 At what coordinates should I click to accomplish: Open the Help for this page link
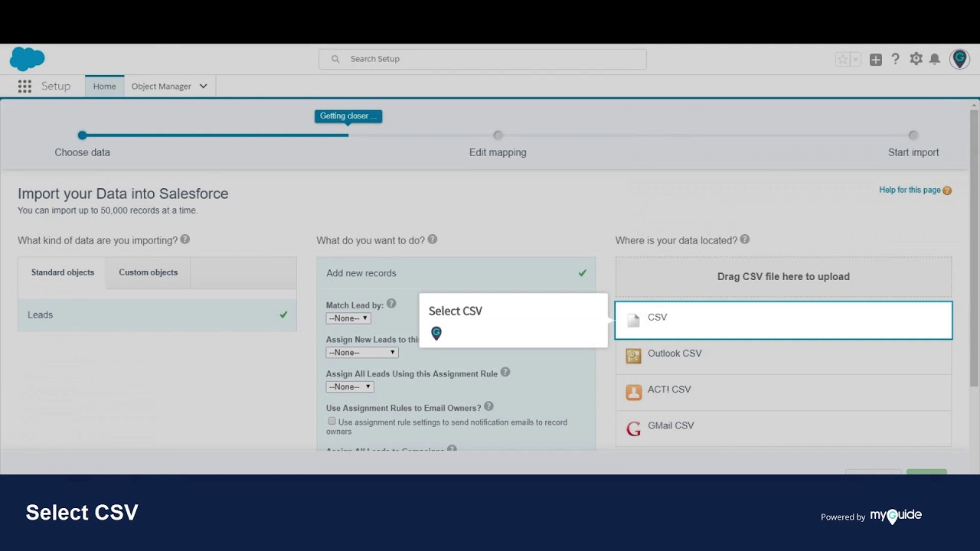click(910, 190)
